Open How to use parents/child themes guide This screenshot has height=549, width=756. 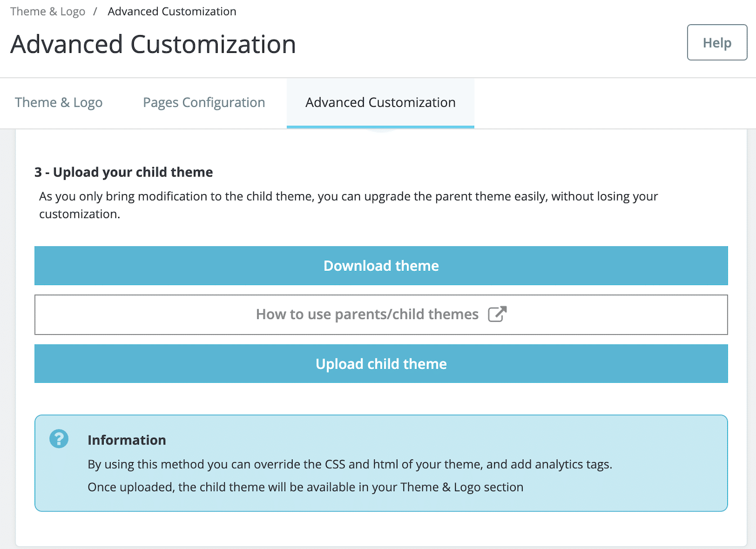coord(381,314)
